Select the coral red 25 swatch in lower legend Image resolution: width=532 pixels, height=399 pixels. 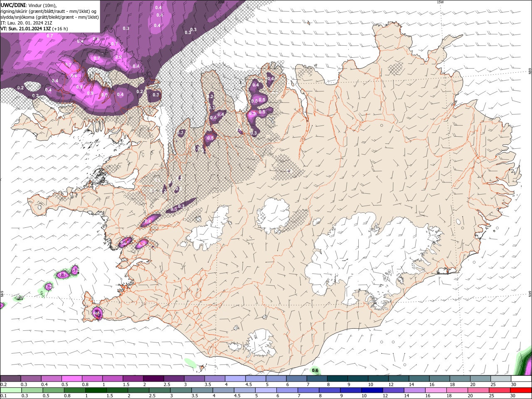[x=500, y=390]
